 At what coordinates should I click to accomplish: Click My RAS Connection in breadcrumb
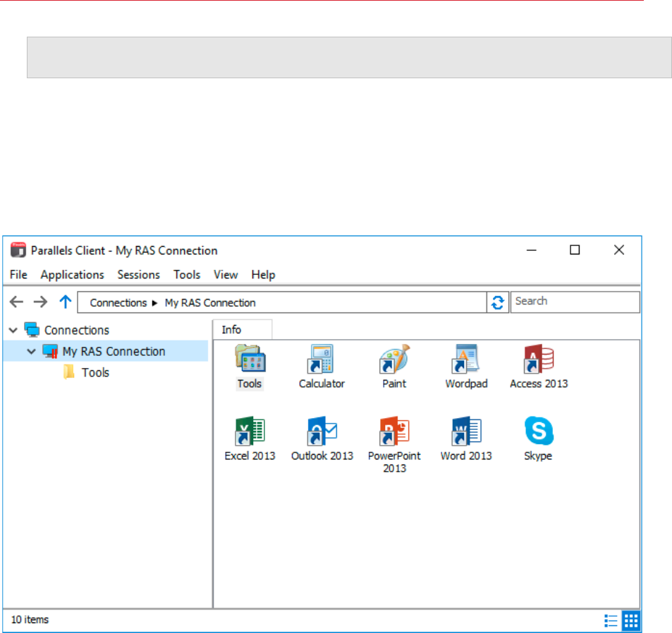[210, 303]
